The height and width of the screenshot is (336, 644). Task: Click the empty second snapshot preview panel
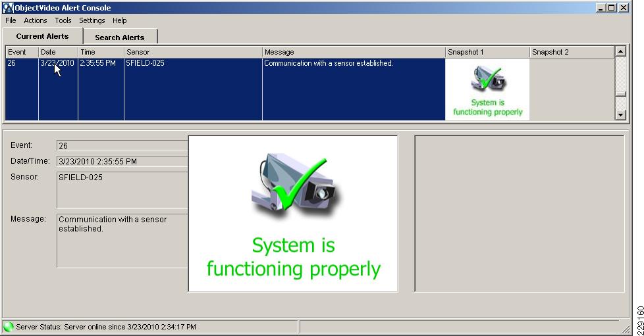point(520,214)
